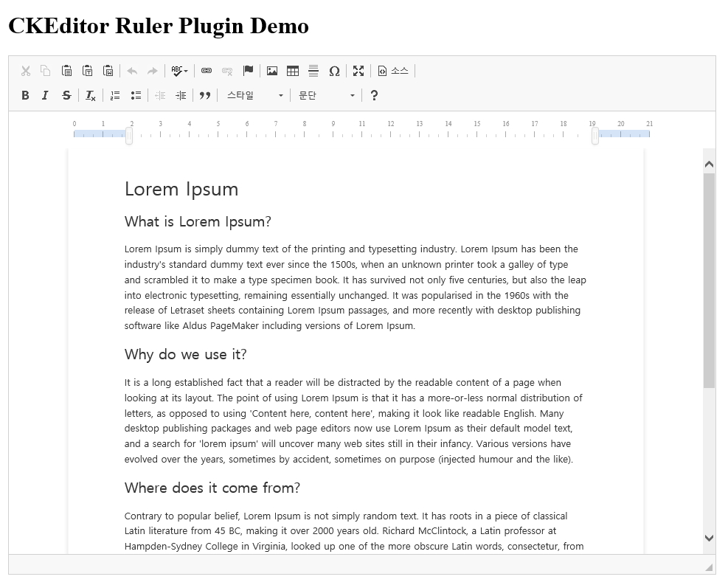Click the Unlink icon
The image size is (728, 585).
click(227, 71)
